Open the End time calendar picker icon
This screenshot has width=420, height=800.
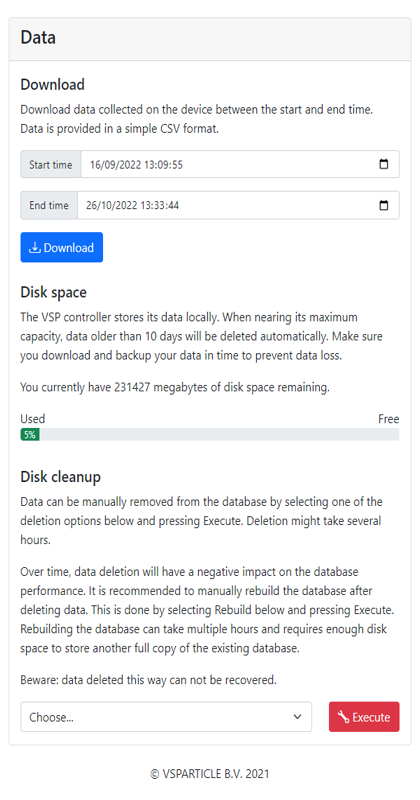384,205
